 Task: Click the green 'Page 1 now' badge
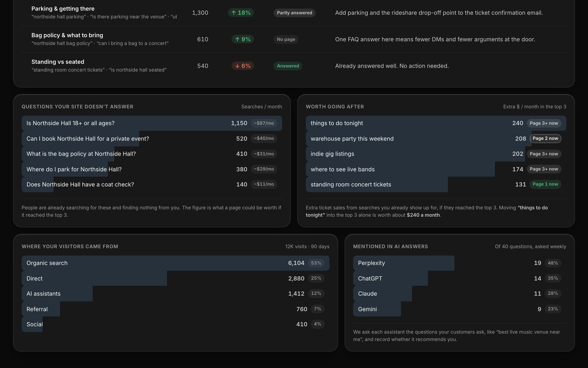[545, 184]
